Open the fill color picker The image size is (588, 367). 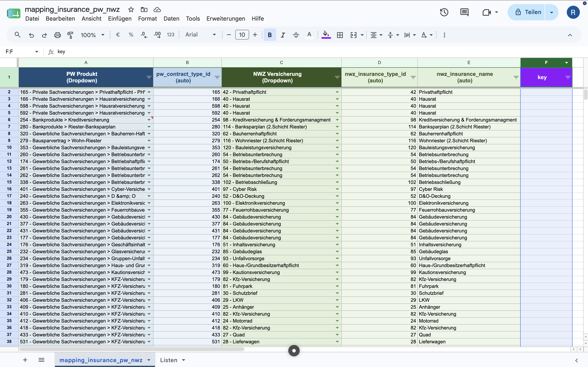326,35
